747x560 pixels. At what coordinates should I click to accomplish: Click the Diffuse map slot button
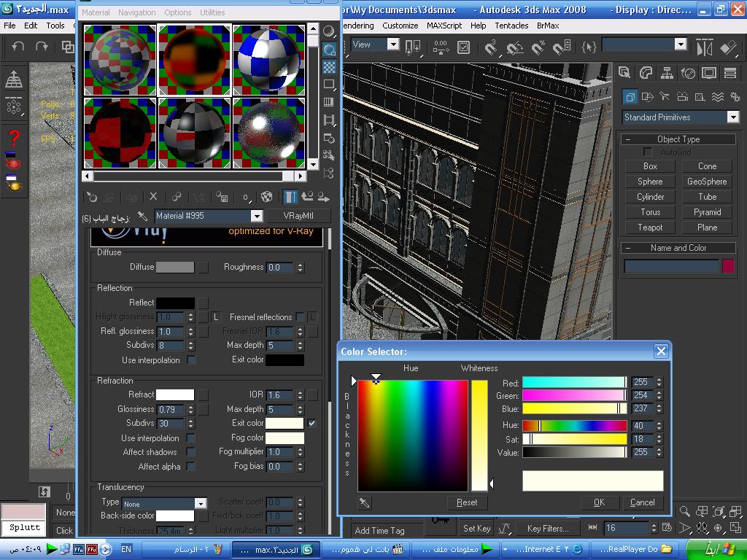(203, 267)
